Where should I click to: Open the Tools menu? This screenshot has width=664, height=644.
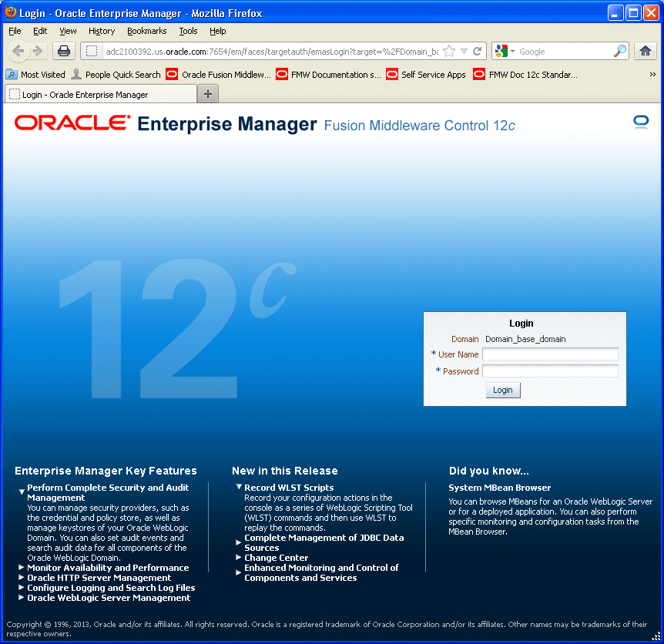[188, 31]
